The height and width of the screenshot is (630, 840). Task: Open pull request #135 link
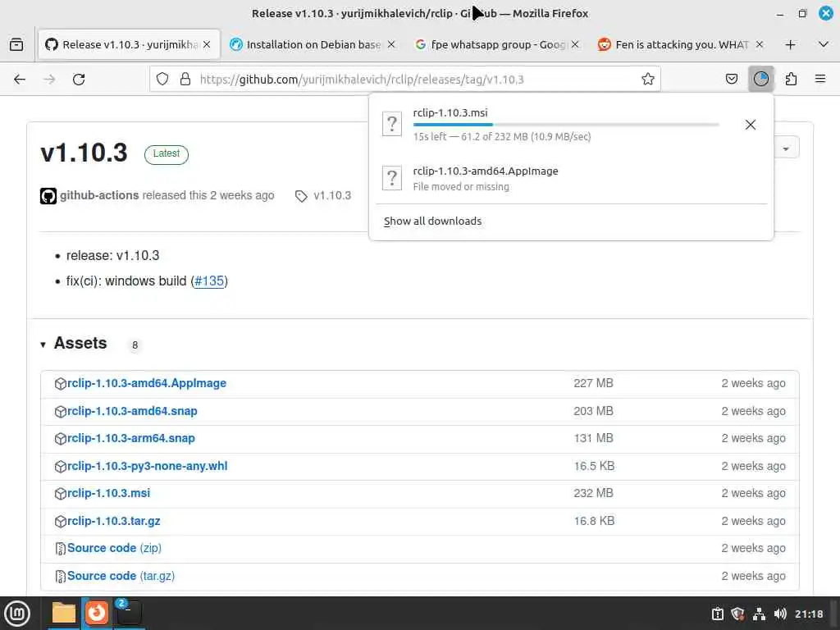(x=209, y=281)
